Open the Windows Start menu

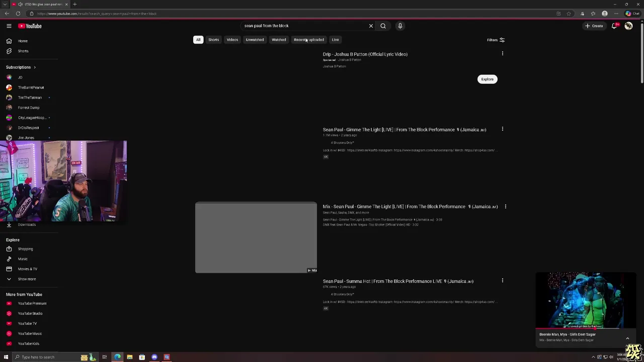(6, 357)
